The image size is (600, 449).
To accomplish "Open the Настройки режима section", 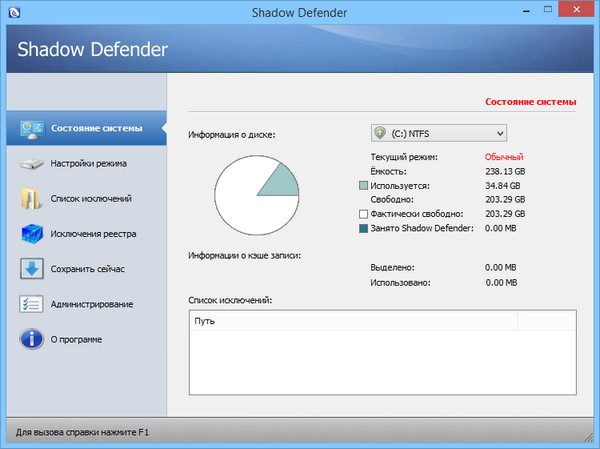I will coord(88,163).
